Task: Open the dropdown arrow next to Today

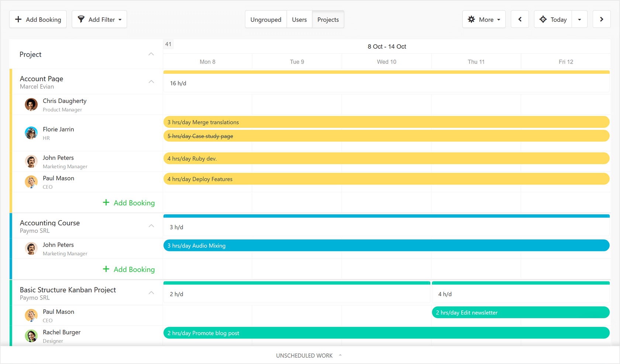Action: (579, 19)
